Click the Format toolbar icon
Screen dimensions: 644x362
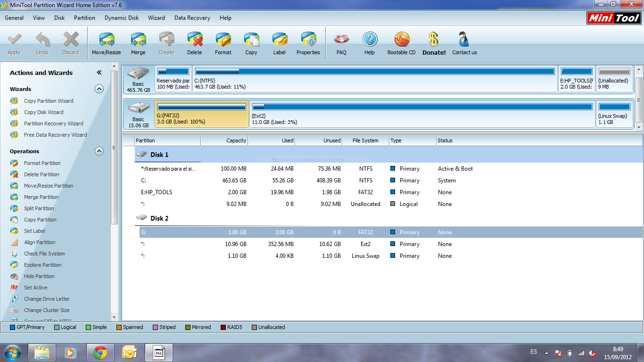pyautogui.click(x=223, y=40)
